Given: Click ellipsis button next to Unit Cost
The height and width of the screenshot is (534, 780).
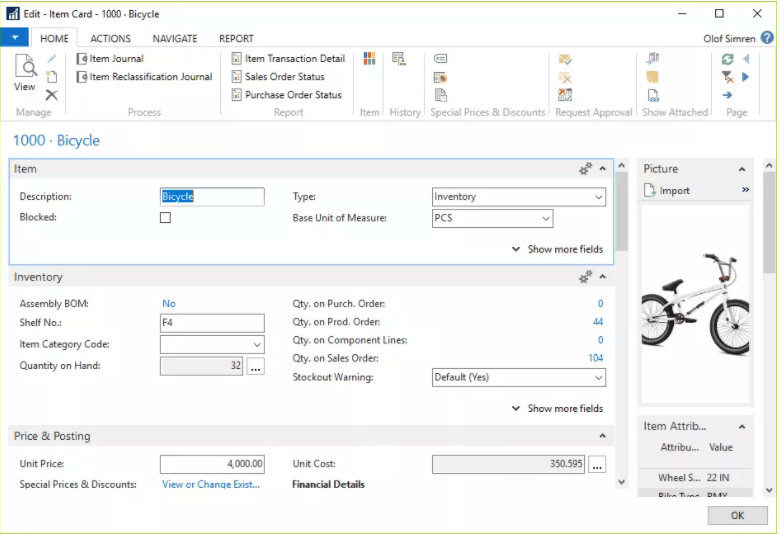Looking at the screenshot, I should tap(597, 464).
